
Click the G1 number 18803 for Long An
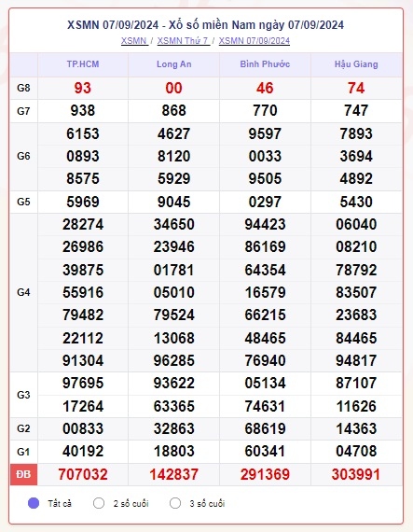(173, 451)
